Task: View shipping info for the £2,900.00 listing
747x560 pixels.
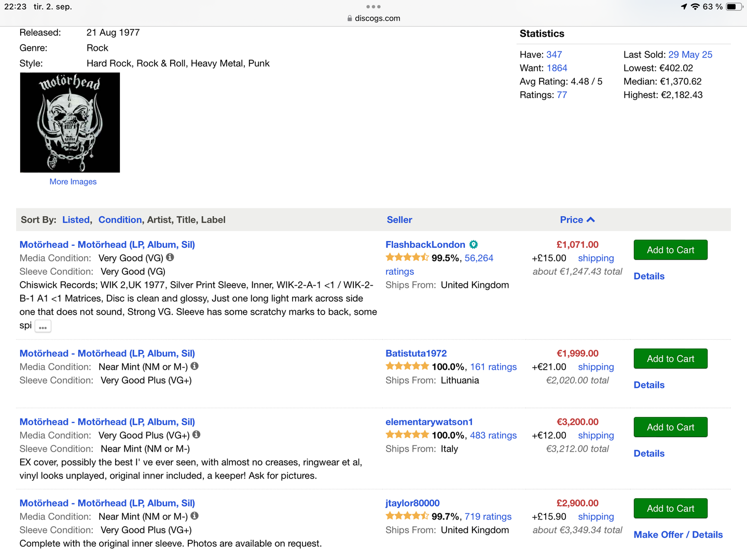Action: [x=596, y=517]
